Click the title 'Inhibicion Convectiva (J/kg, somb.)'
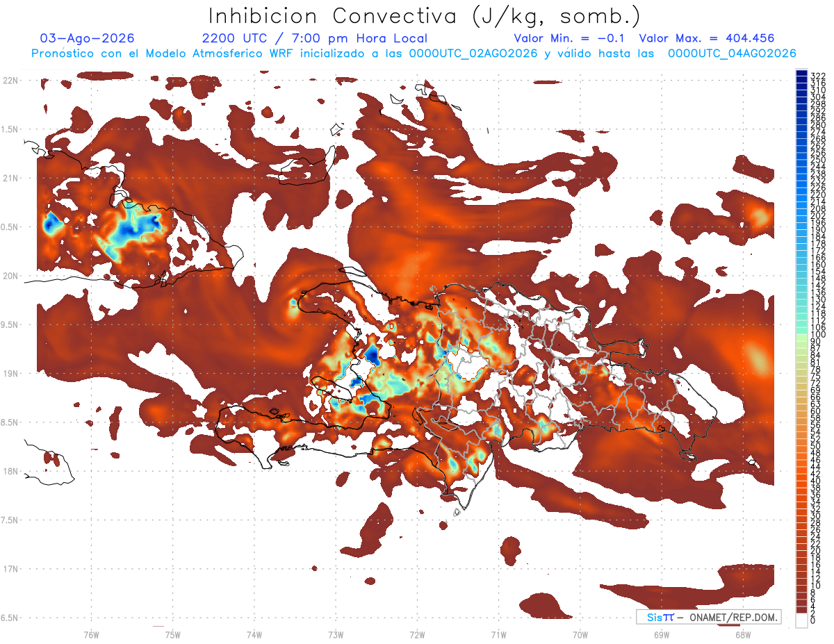This screenshot has width=834, height=644. tap(425, 17)
